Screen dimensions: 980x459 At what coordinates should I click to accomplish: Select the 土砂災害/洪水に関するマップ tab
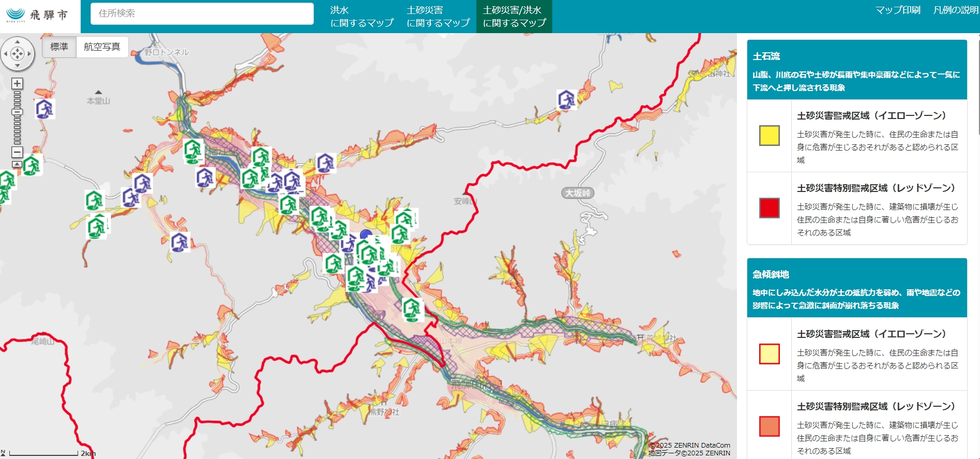coord(514,17)
